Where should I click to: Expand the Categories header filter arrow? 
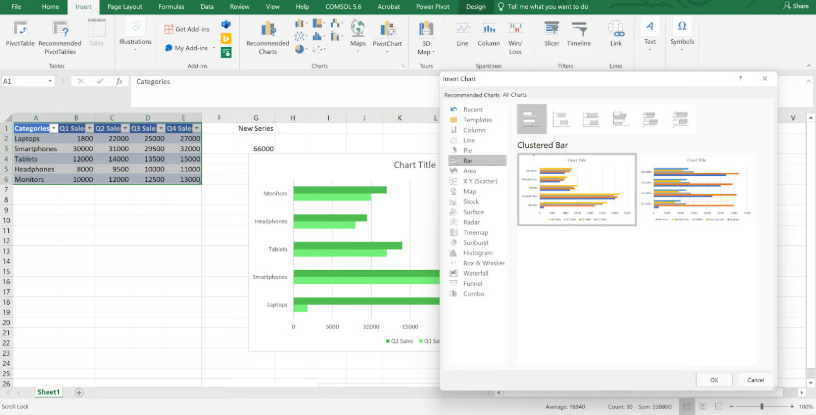coord(53,128)
